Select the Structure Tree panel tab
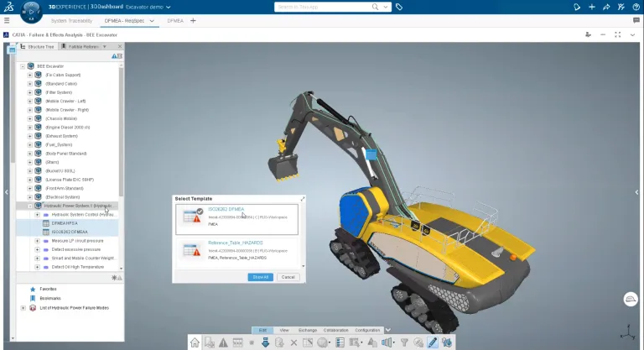Image resolution: width=644 pixels, height=350 pixels. pyautogui.click(x=38, y=46)
